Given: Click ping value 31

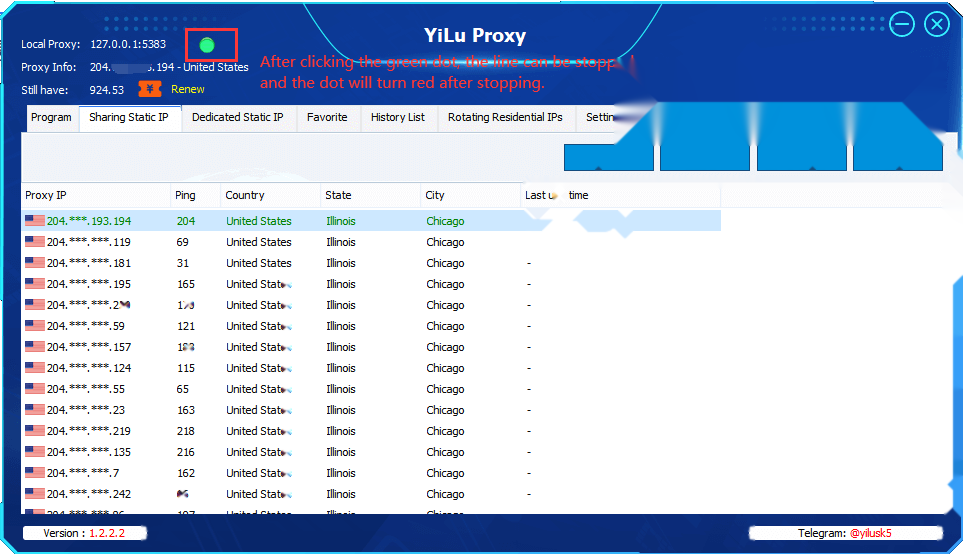Looking at the screenshot, I should pyautogui.click(x=182, y=263).
